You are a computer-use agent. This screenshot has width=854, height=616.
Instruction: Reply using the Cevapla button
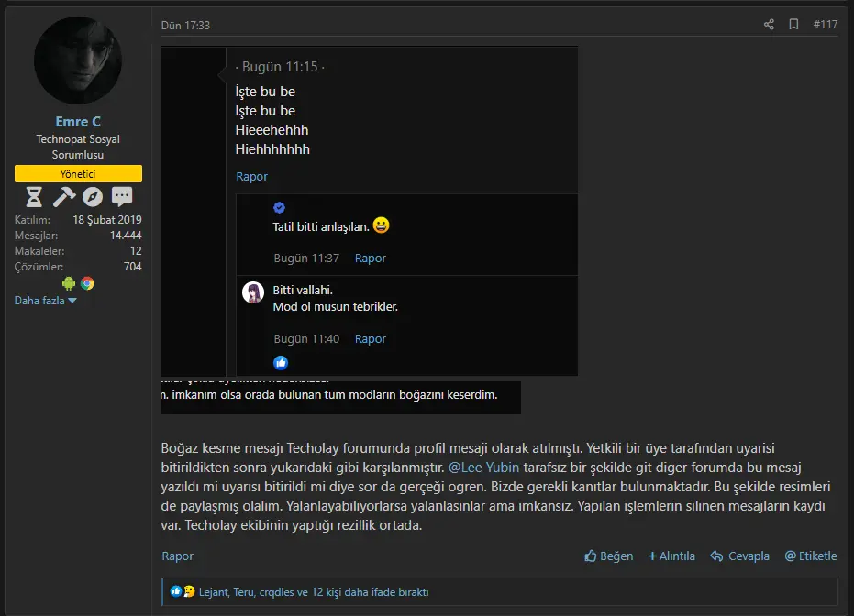tap(739, 556)
